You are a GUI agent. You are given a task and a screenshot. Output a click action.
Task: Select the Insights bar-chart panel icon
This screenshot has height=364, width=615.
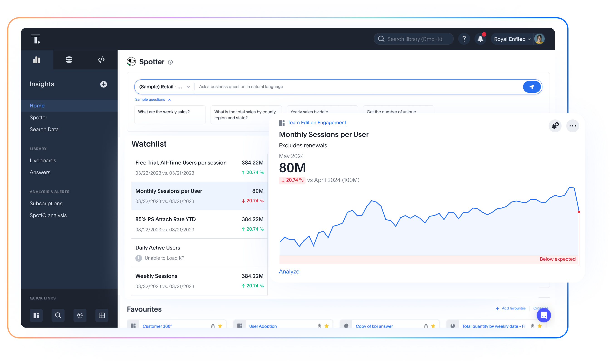[x=36, y=60]
